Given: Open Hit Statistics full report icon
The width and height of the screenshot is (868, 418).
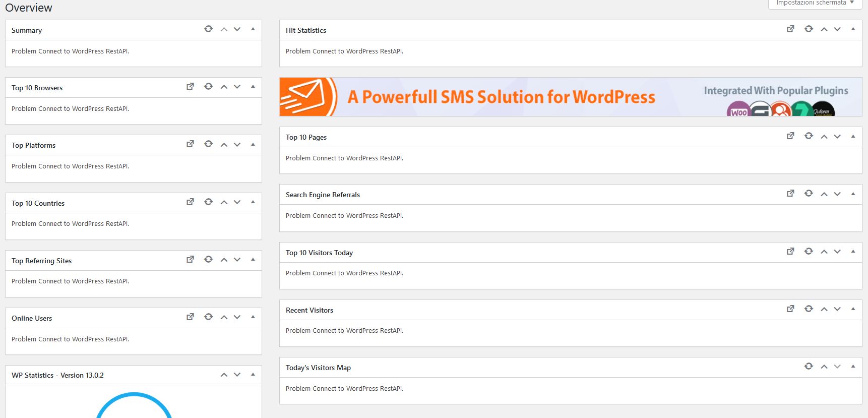Looking at the screenshot, I should [790, 29].
